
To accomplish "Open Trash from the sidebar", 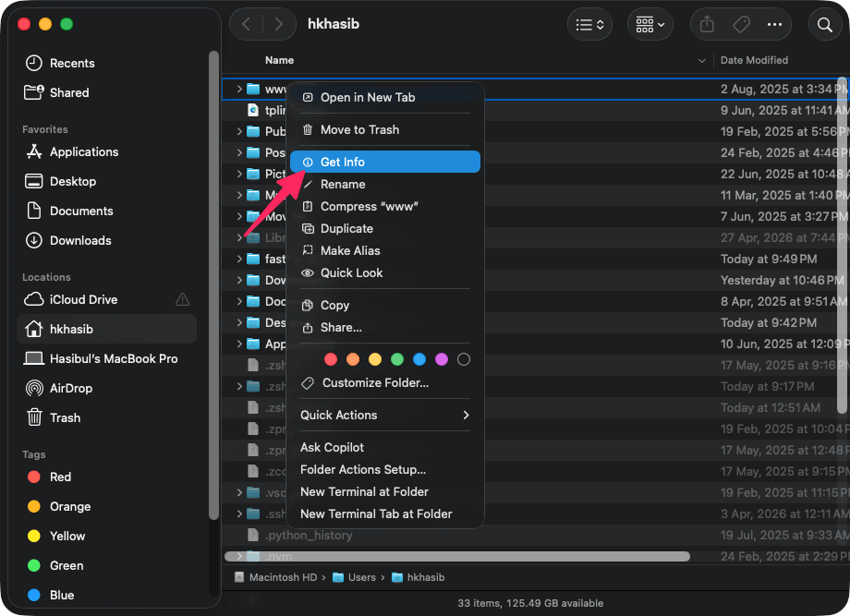I will click(x=64, y=417).
